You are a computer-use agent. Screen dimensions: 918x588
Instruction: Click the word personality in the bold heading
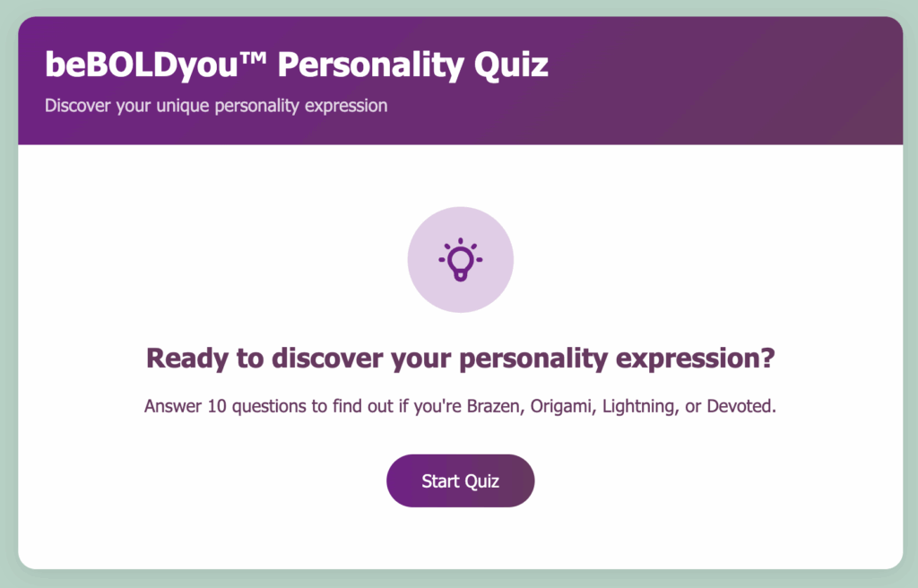533,359
